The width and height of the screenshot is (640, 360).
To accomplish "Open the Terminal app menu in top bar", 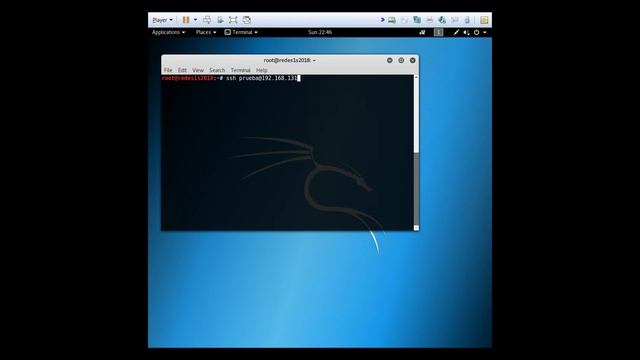I will (241, 32).
